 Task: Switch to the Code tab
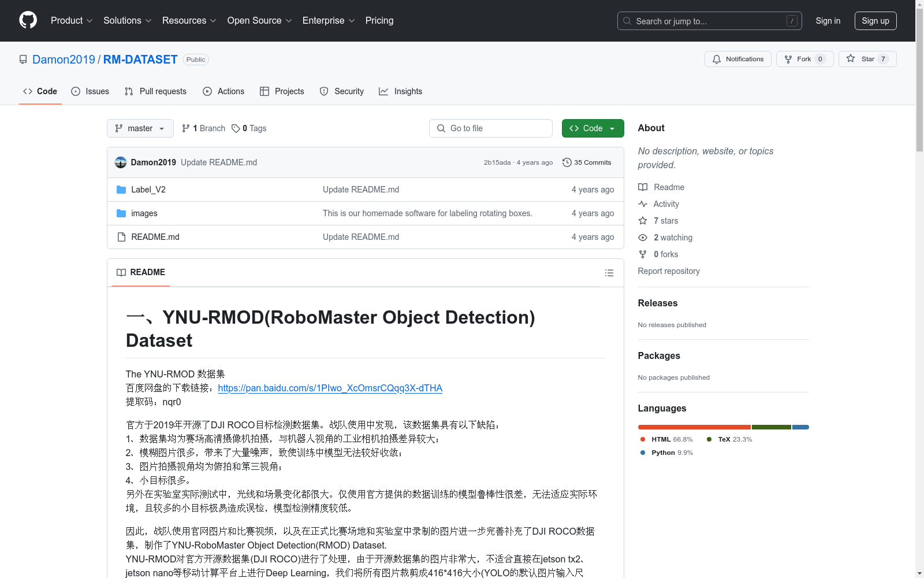click(40, 91)
